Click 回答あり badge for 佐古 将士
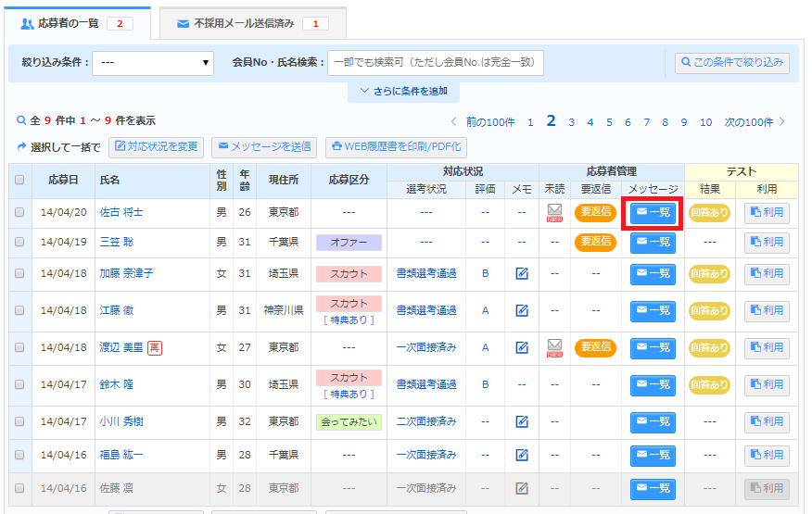 tap(709, 213)
